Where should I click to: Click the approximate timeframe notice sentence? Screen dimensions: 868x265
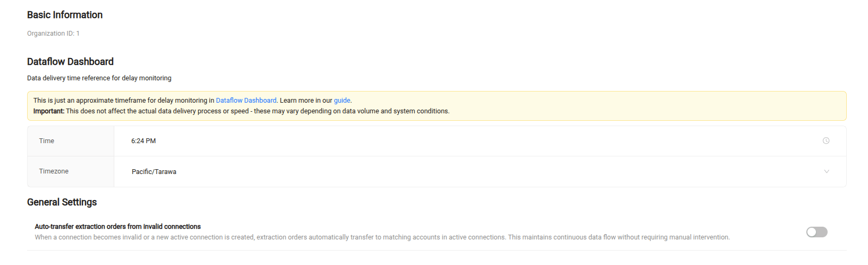coord(192,101)
